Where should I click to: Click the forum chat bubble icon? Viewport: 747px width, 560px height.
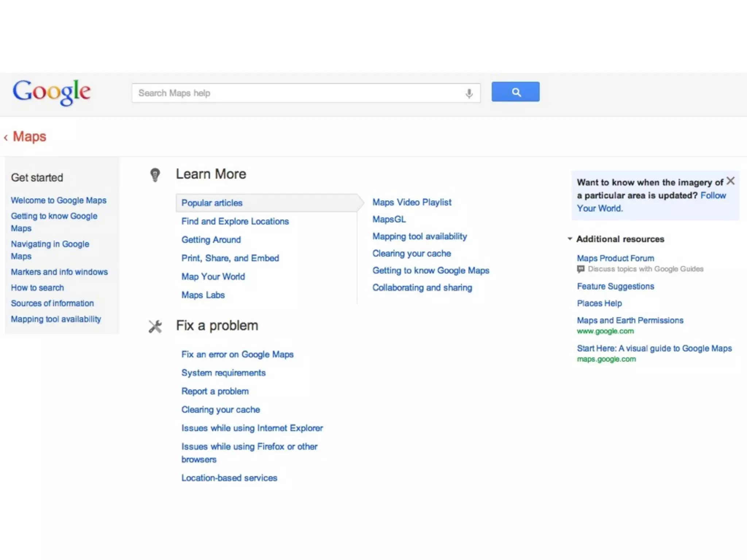581,269
